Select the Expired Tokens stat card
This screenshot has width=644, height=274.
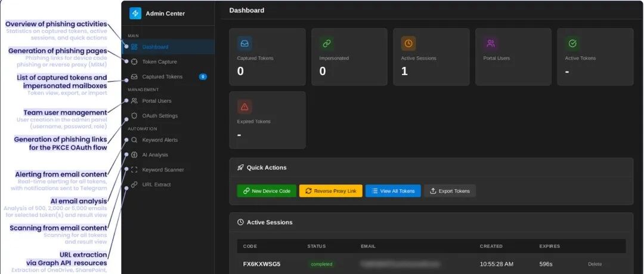click(x=267, y=120)
